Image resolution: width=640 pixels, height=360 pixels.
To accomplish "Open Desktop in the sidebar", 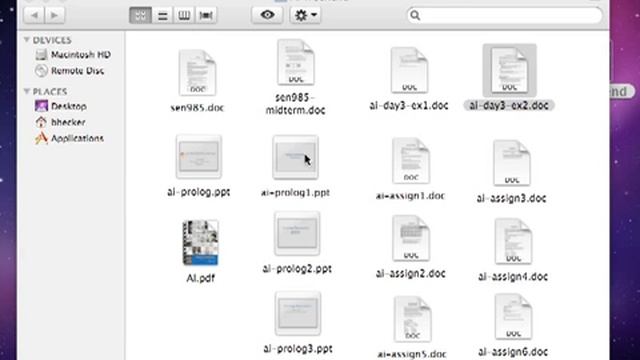I will [x=61, y=106].
